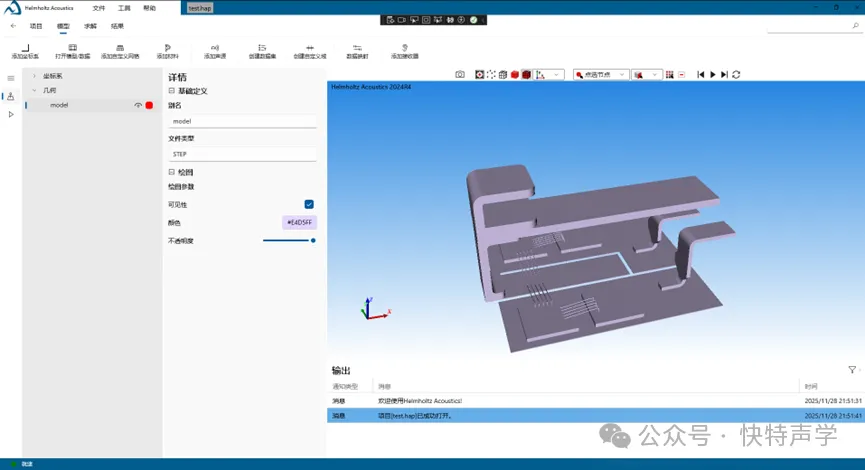Click the 添加声源 toolbar icon
This screenshot has height=470, width=865.
point(215,48)
